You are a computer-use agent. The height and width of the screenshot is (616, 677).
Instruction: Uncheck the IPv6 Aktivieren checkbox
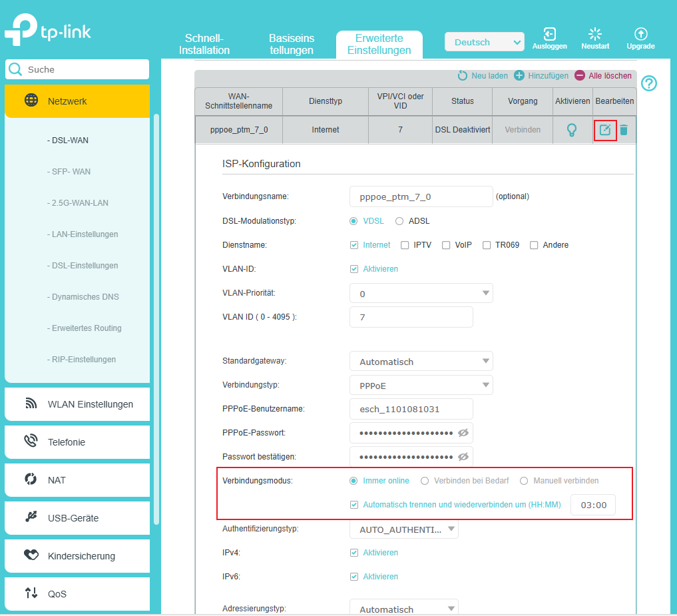coord(354,577)
